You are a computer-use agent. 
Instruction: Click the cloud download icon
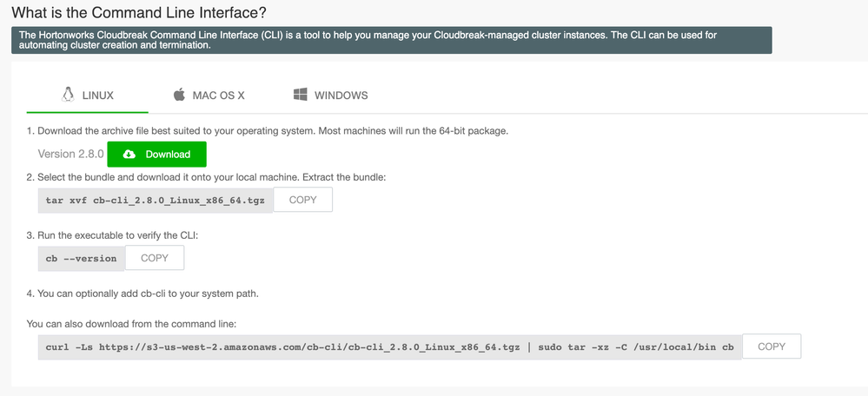[x=129, y=155]
